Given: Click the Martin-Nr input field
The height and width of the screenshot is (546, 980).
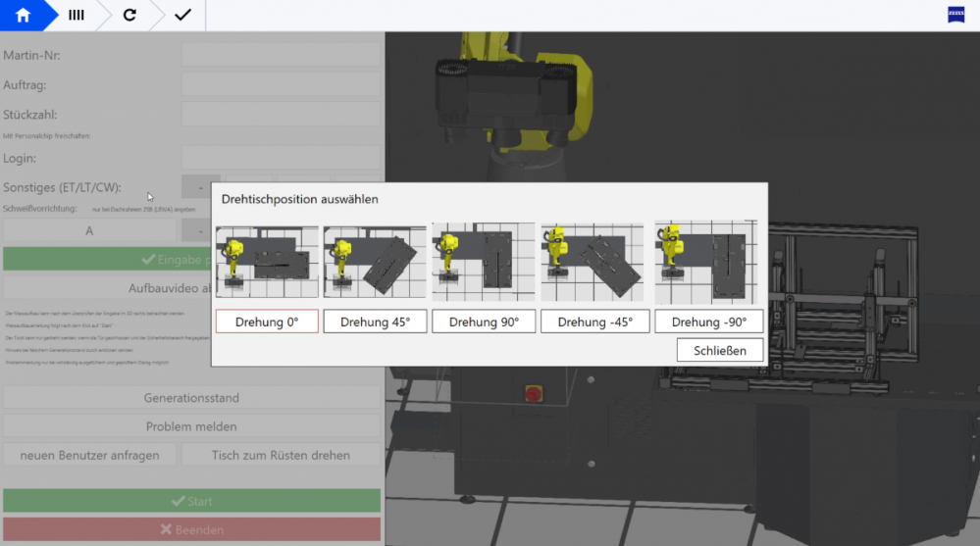Looking at the screenshot, I should 281,55.
